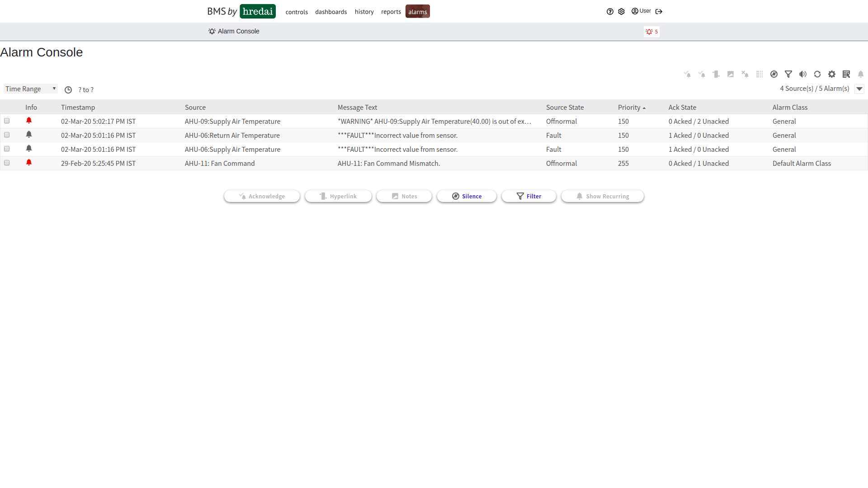
Task: Click the second check-bell Acknowledge Most Recent icon
Action: pos(702,74)
